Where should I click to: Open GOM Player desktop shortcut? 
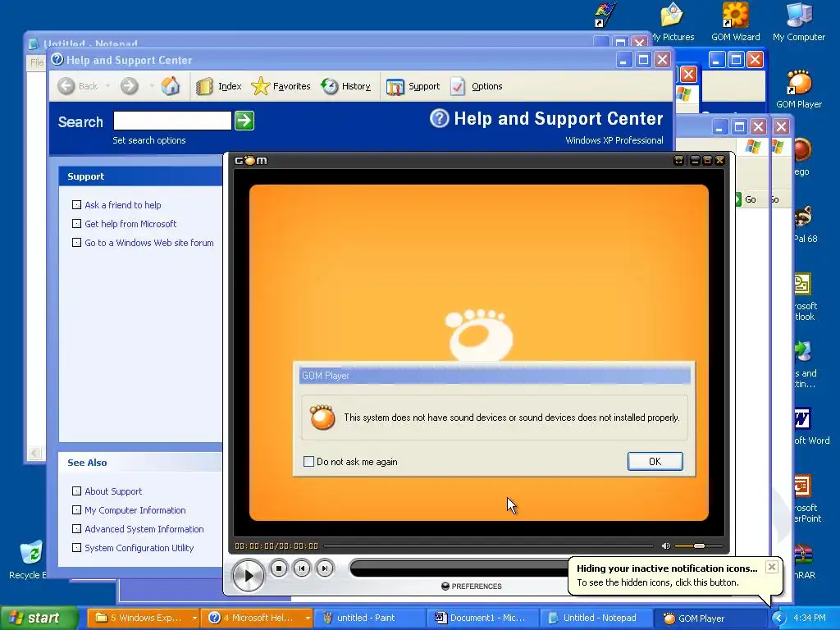pyautogui.click(x=798, y=89)
